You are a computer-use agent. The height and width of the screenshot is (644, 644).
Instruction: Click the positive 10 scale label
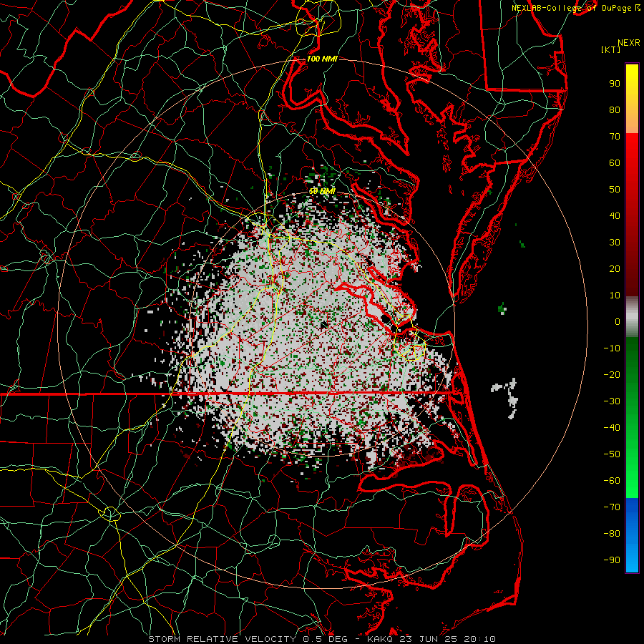tap(615, 296)
